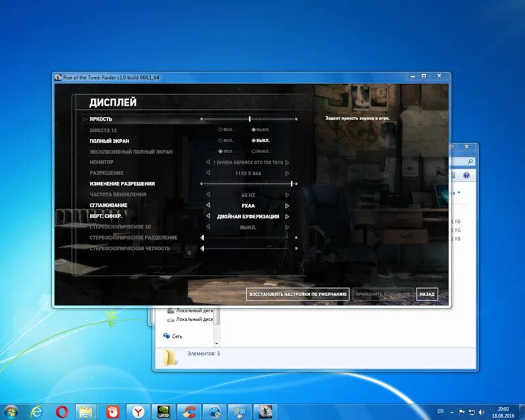The image size is (525, 420).
Task: Launch CCleaner from the taskbar
Action: (189, 412)
